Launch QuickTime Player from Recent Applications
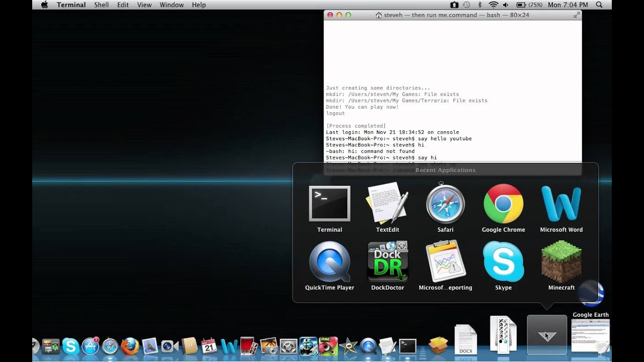Screen dimensions: 644x362 click(330, 261)
